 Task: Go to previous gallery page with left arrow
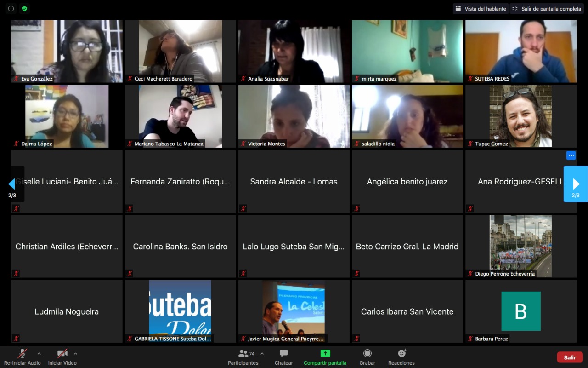[12, 184]
